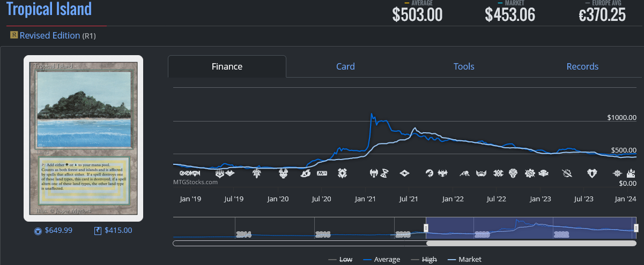Click the Kaldheim axe icon near Jan '21

[374, 173]
